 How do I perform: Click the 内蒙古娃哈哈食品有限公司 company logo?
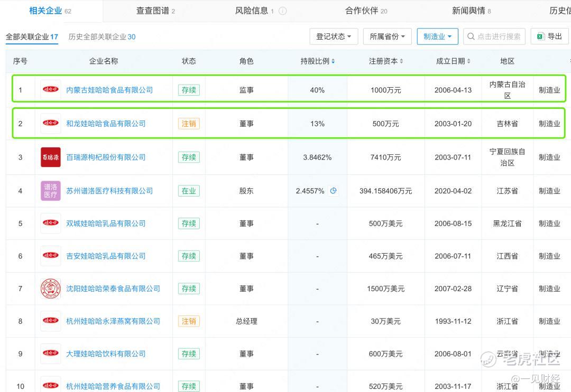click(51, 89)
